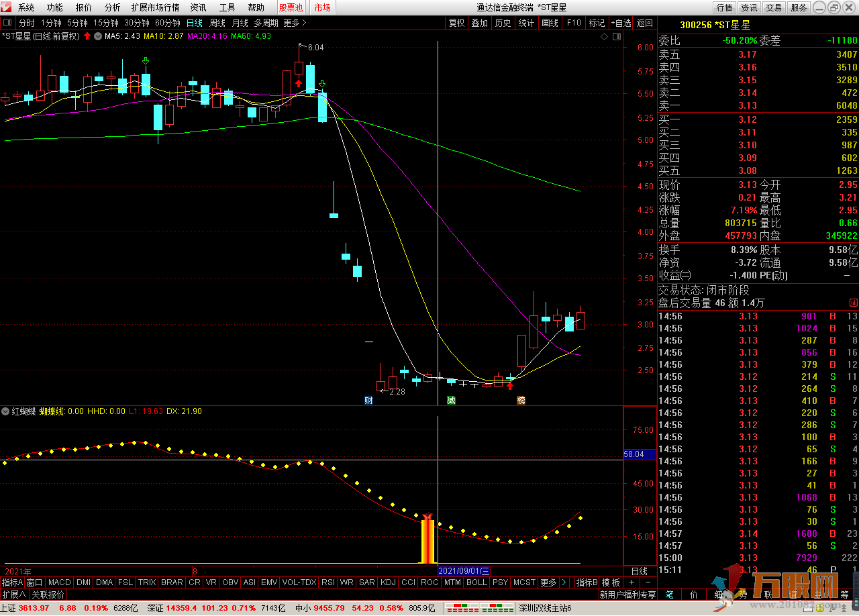The image size is (859, 616).
Task: Click the red up arrow near the 2.50 low candle
Action: pos(510,387)
